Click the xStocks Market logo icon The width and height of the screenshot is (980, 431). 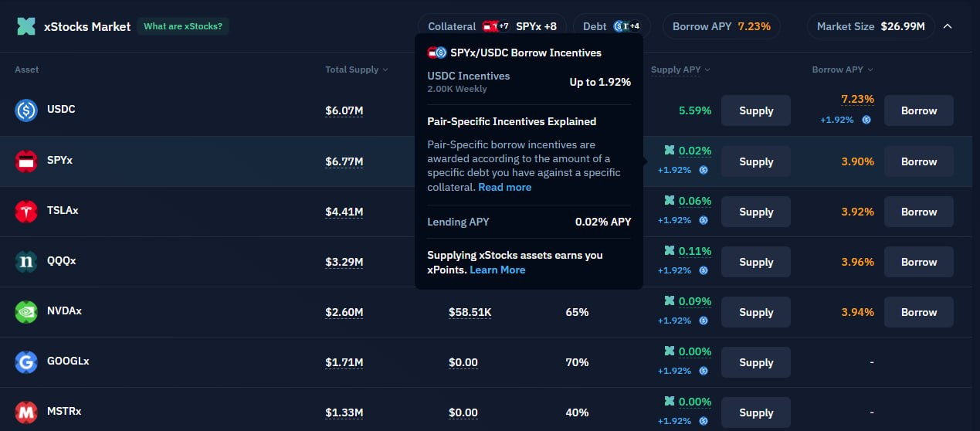coord(26,26)
